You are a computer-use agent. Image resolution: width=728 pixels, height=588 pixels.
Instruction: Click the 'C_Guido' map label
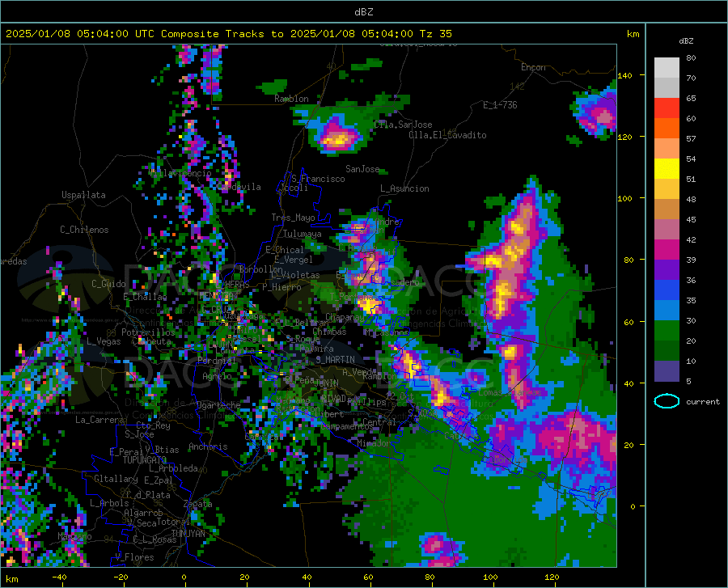coord(108,284)
